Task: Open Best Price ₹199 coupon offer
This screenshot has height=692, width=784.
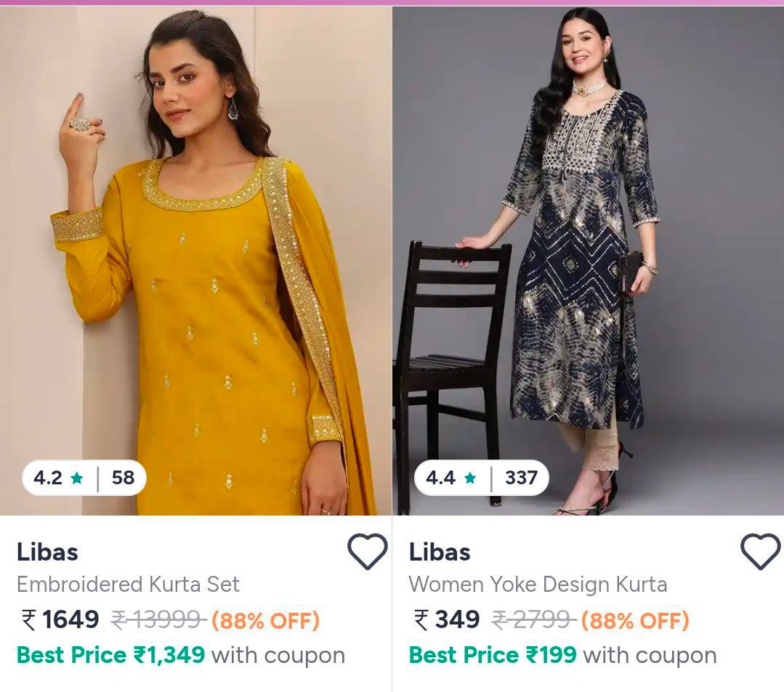Action: click(x=562, y=655)
